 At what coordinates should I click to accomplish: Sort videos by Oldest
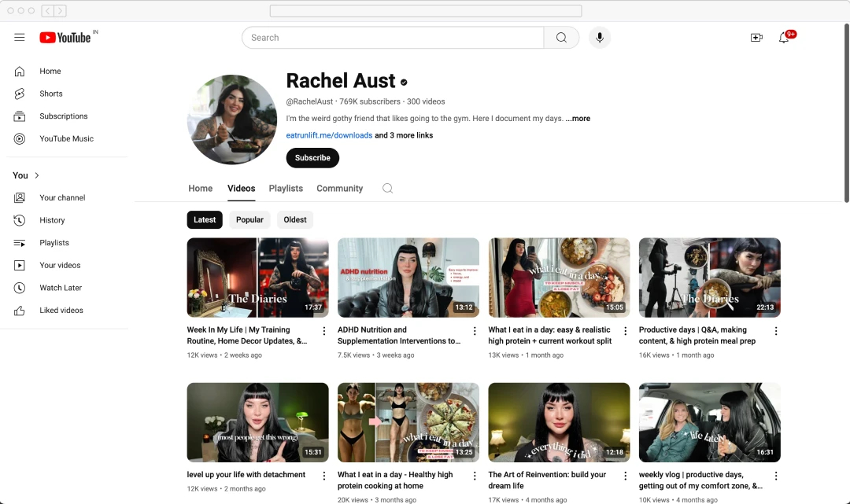coord(294,219)
